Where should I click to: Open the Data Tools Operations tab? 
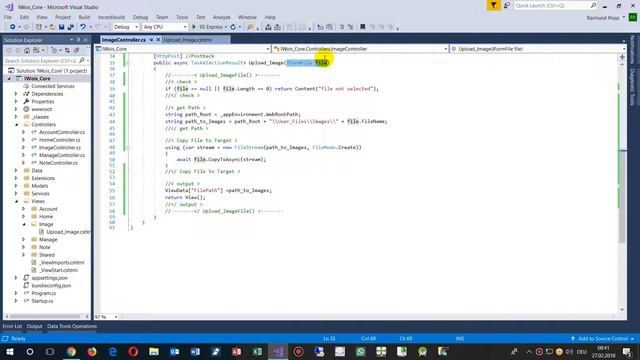pos(72,326)
